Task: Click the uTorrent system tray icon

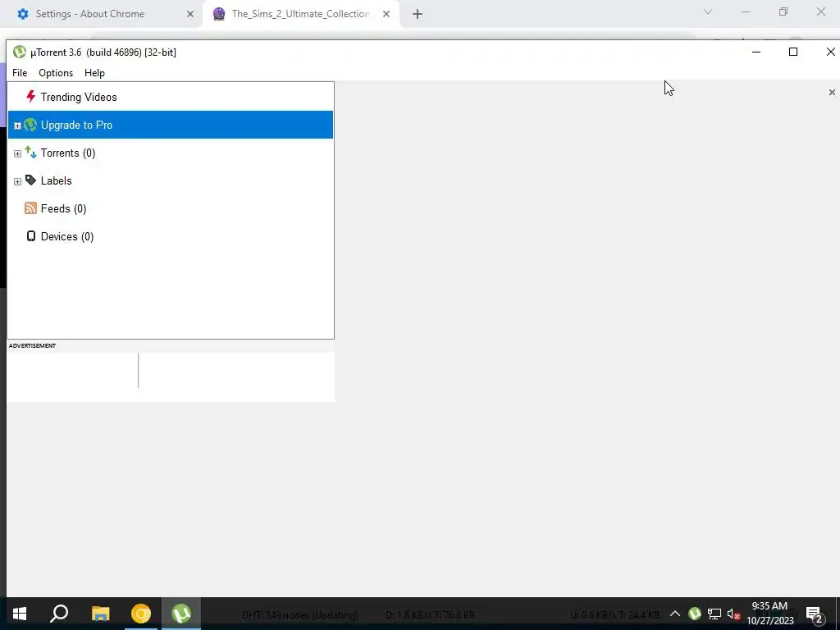Action: (695, 614)
